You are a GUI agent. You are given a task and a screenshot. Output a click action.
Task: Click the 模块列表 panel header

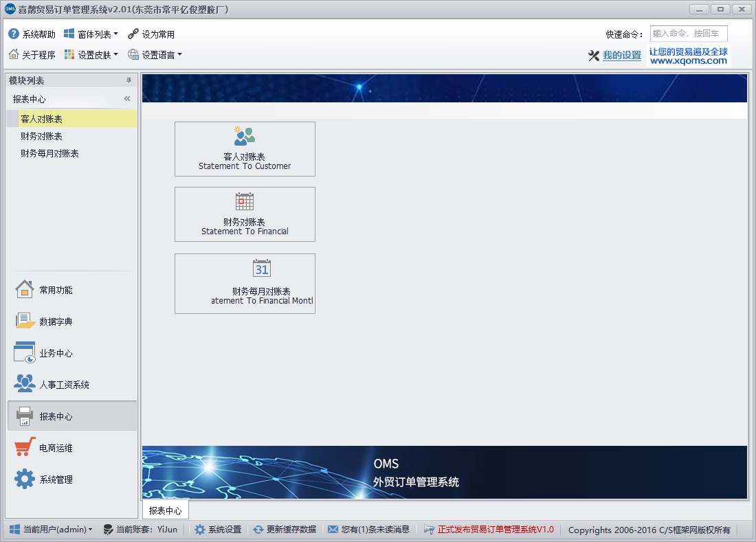click(x=71, y=80)
